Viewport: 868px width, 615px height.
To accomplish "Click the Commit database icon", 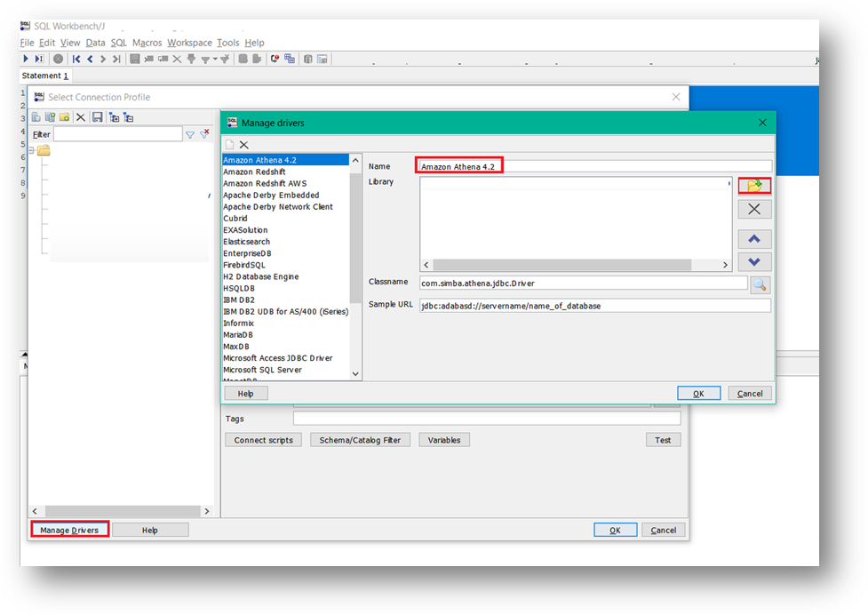I will 243,59.
